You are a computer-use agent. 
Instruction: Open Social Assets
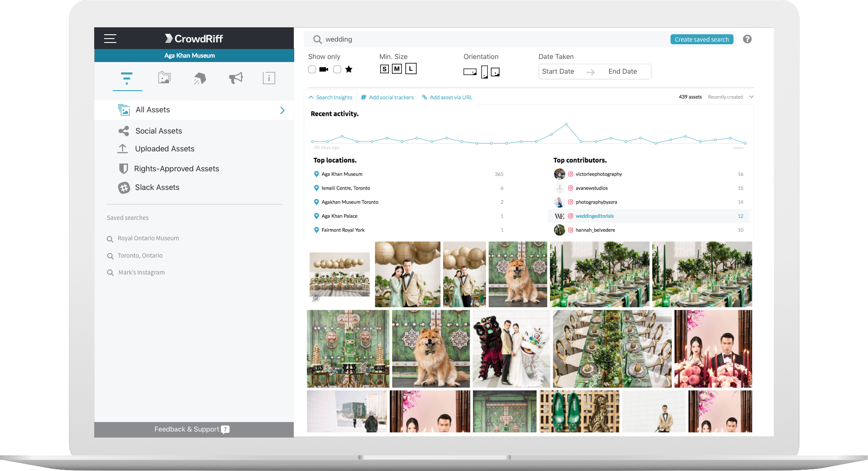click(158, 131)
